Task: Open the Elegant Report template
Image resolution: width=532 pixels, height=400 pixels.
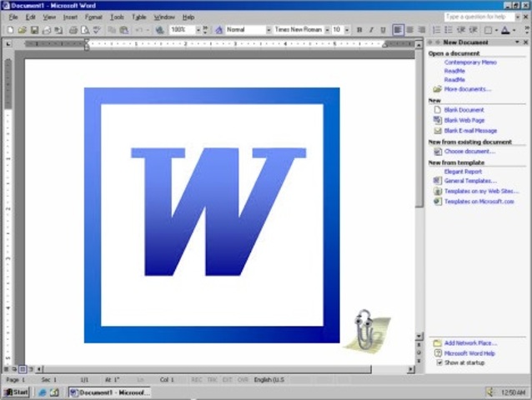Action: pos(463,172)
